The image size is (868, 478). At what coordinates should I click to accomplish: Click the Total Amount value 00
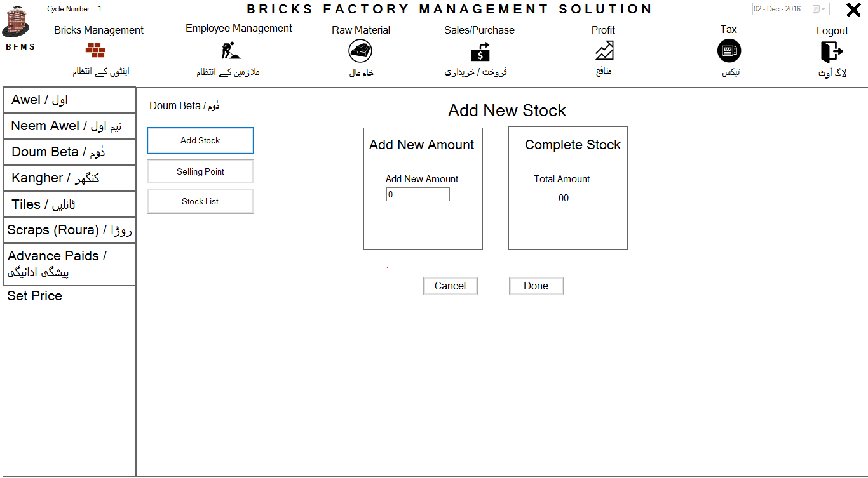[x=564, y=198]
